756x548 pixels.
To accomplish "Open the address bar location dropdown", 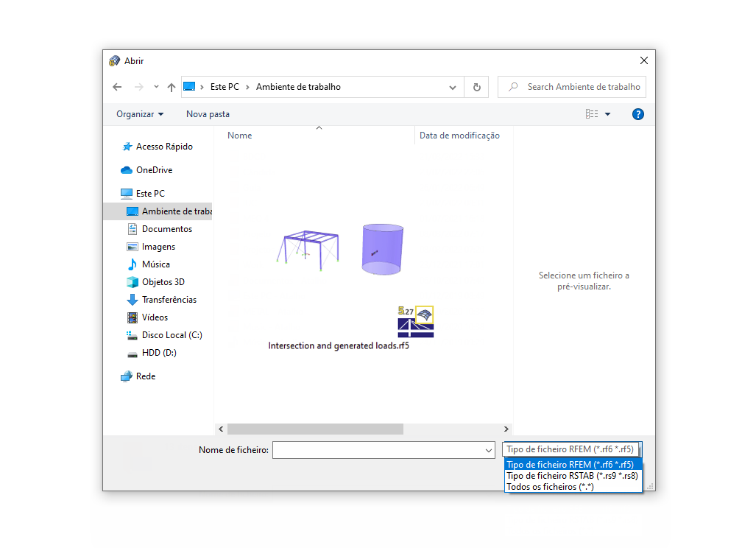I will (x=452, y=86).
